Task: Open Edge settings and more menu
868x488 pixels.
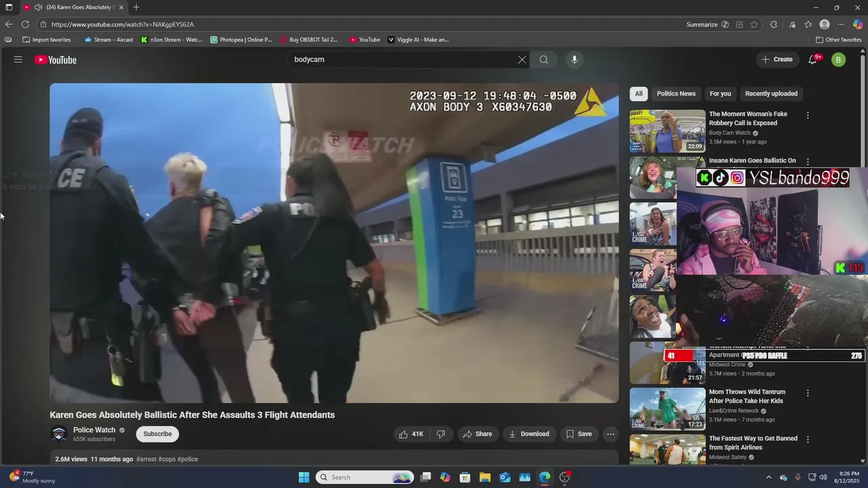Action: click(x=841, y=24)
